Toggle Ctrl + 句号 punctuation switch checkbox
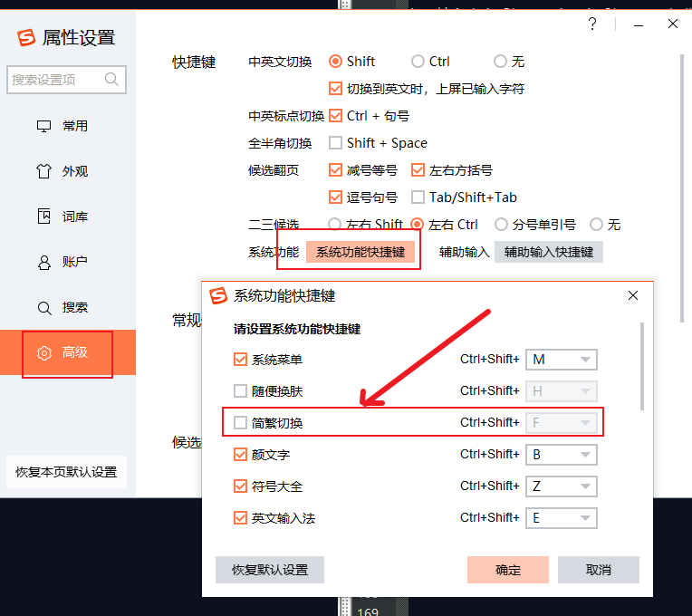 (x=335, y=116)
